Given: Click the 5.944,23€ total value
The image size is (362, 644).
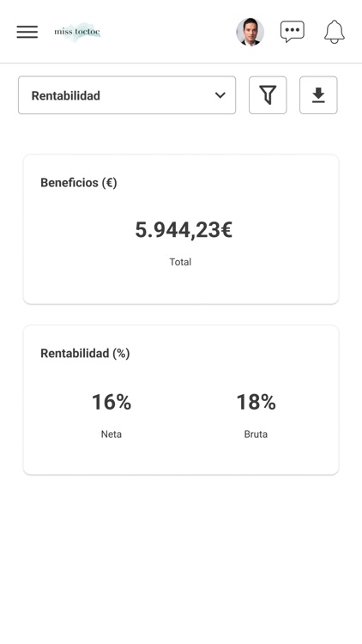Looking at the screenshot, I should point(184,229).
